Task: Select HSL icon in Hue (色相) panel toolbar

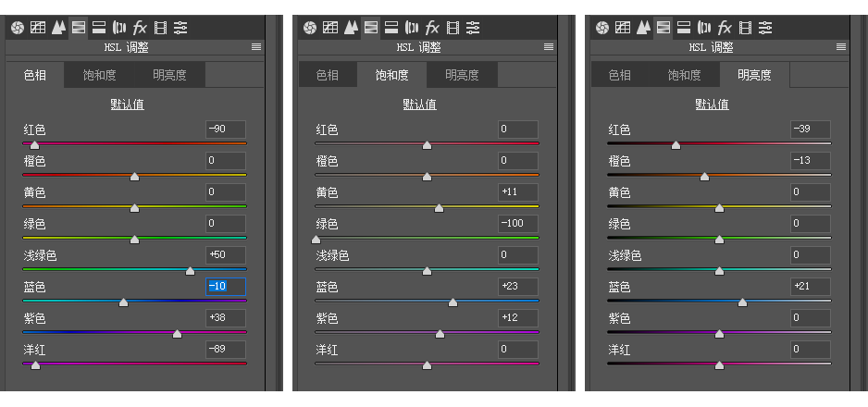Action: coord(79,28)
